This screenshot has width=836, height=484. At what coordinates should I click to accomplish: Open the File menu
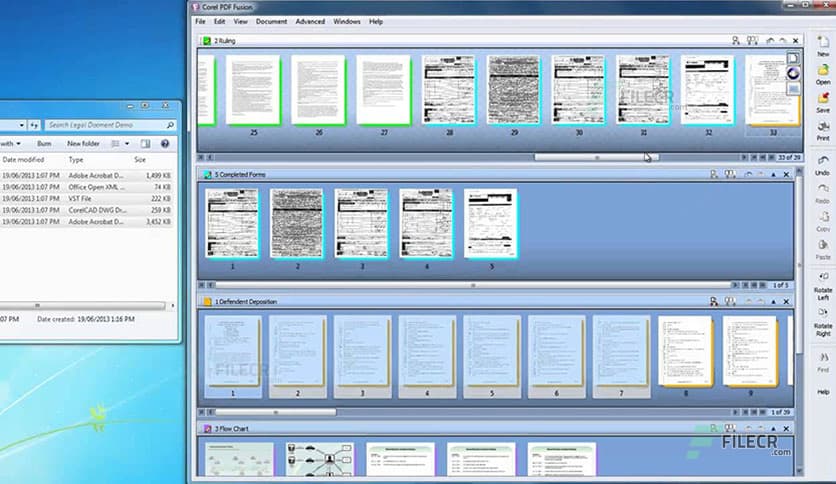[x=200, y=22]
